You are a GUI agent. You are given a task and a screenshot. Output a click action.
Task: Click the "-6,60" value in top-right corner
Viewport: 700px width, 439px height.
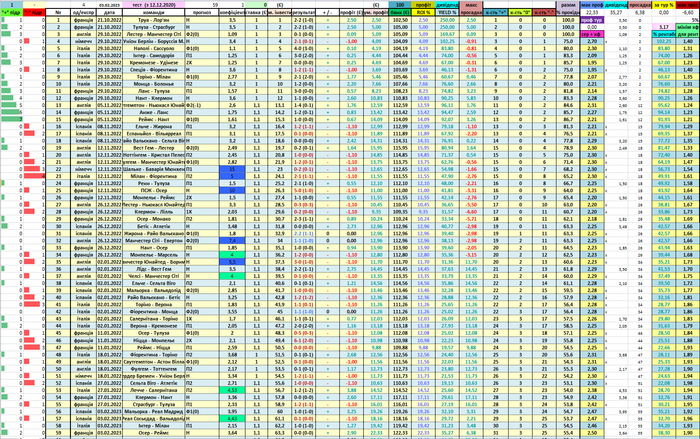[x=688, y=13]
